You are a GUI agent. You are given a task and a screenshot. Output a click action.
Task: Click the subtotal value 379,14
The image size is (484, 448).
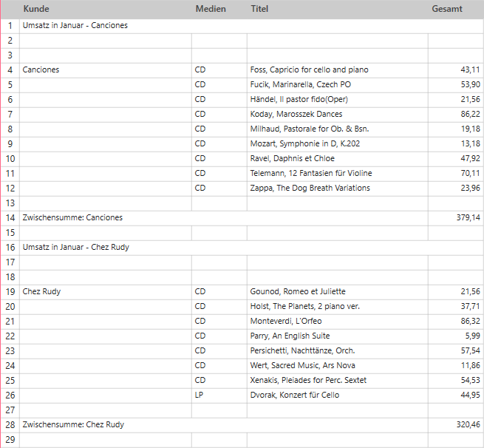[x=465, y=218]
